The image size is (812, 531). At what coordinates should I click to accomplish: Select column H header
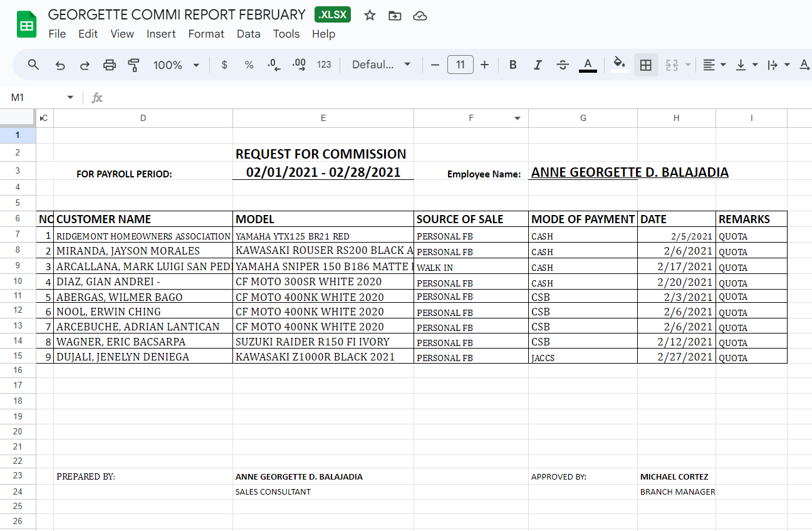(x=677, y=118)
